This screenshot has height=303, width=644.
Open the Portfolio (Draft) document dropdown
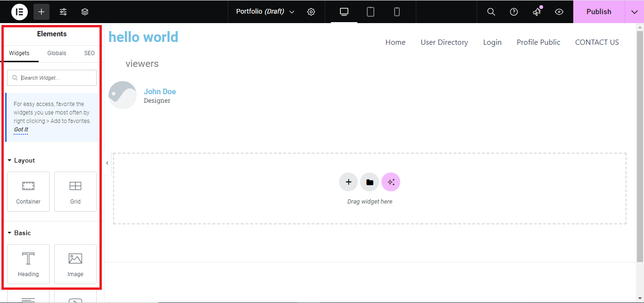click(x=265, y=12)
